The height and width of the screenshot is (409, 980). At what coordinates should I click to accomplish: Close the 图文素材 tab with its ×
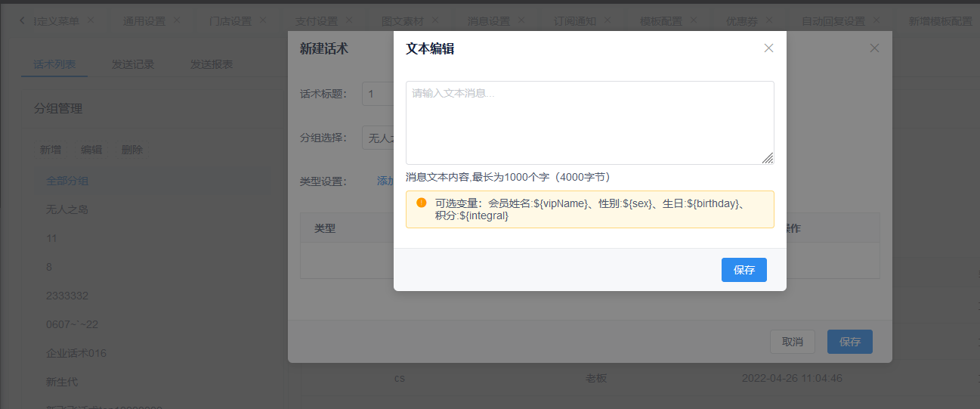coord(435,20)
